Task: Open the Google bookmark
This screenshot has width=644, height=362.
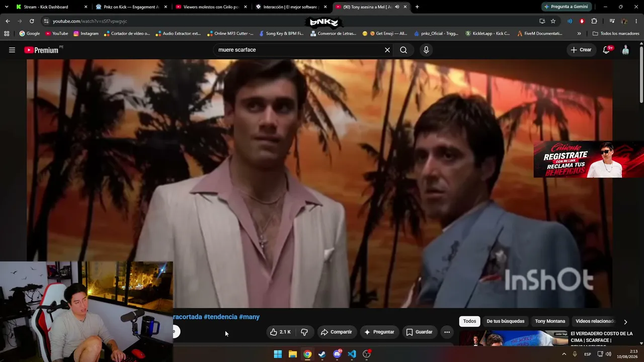Action: coord(30,34)
